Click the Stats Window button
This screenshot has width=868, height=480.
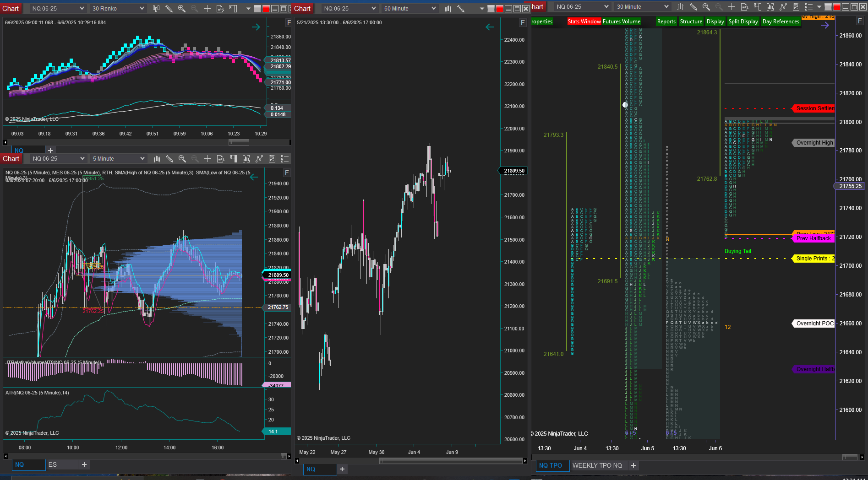584,22
